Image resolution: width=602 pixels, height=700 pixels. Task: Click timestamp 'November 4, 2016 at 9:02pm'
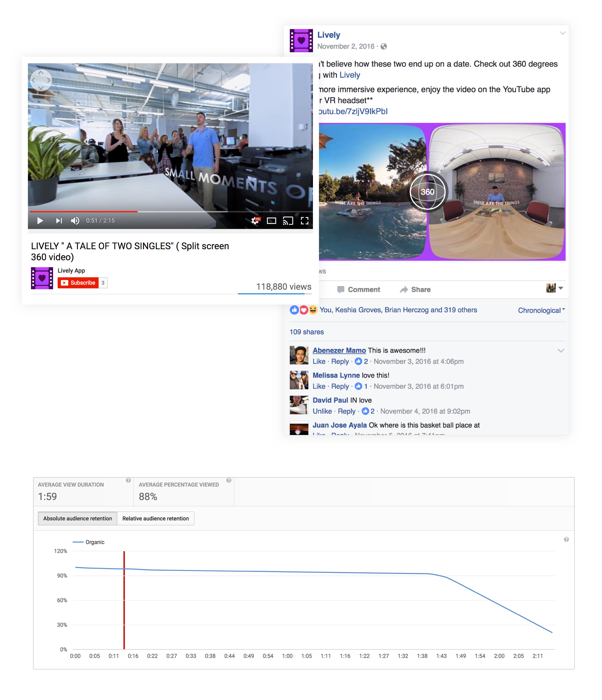point(425,412)
